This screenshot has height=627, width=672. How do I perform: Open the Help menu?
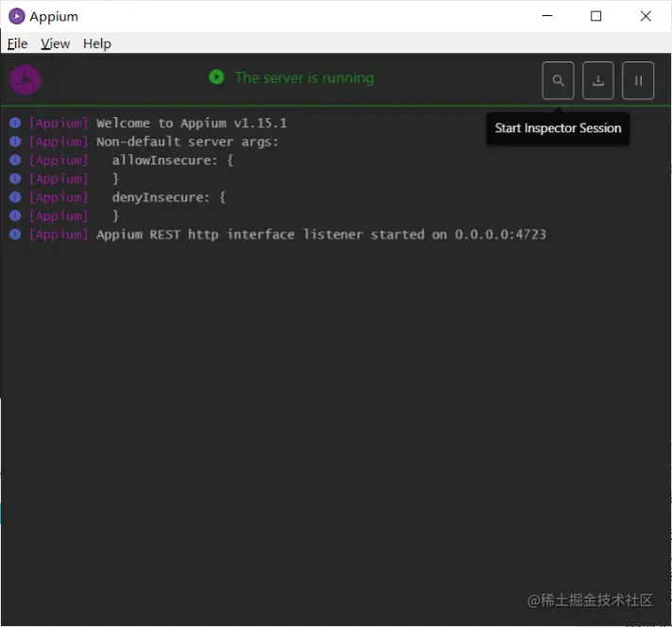pyautogui.click(x=97, y=43)
